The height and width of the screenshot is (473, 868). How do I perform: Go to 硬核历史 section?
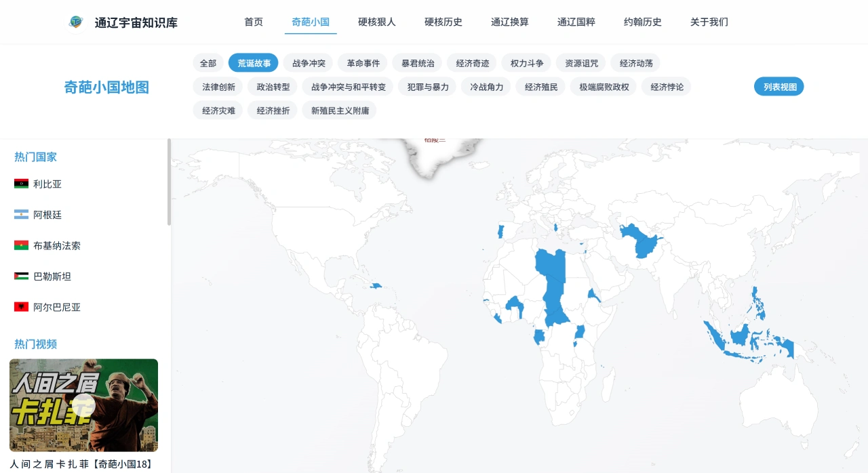click(x=443, y=22)
